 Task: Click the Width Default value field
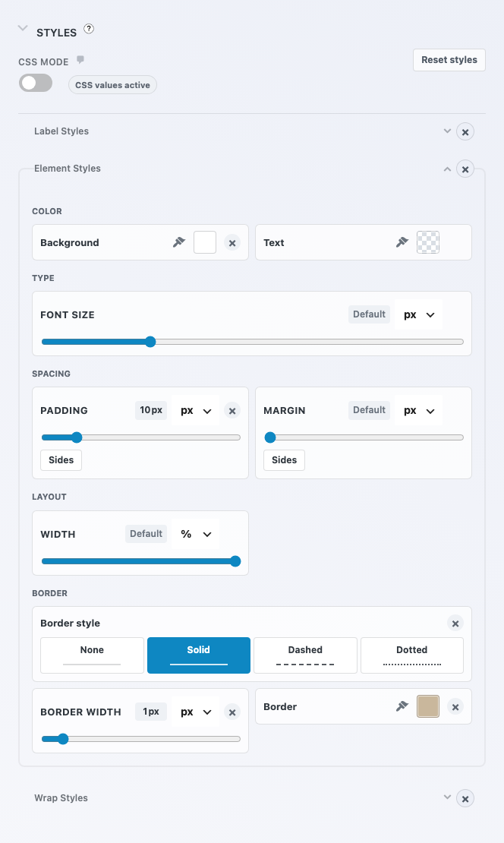(146, 533)
